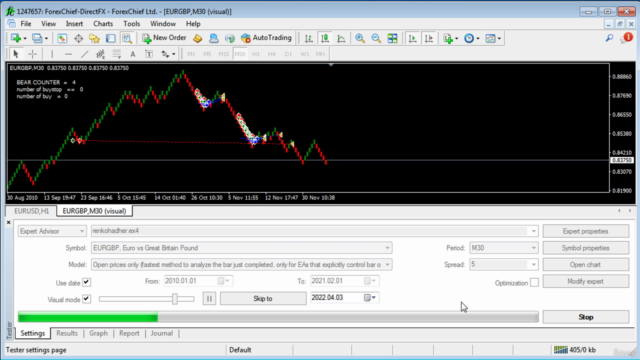This screenshot has width=640, height=360.
Task: Switch chart to candlesticks icon
Action: pyautogui.click(x=325, y=38)
